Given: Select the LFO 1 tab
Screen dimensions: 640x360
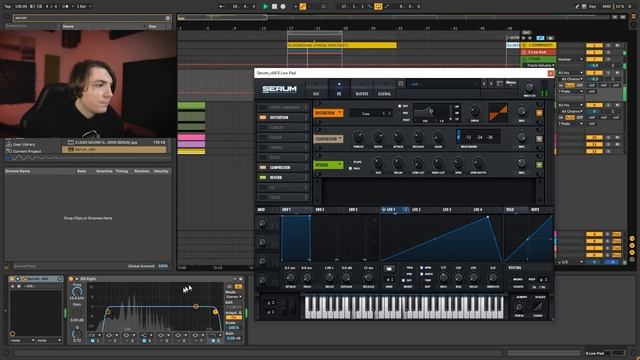Looking at the screenshot, I should coord(391,210).
